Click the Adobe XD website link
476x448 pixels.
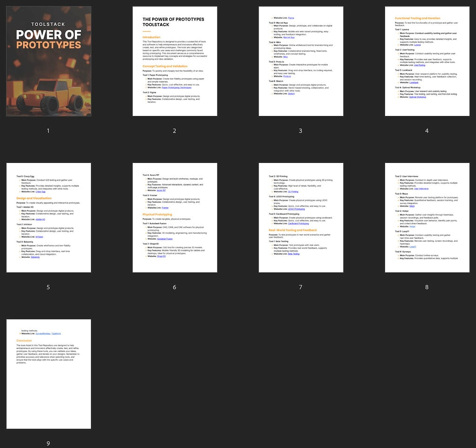click(x=40, y=219)
